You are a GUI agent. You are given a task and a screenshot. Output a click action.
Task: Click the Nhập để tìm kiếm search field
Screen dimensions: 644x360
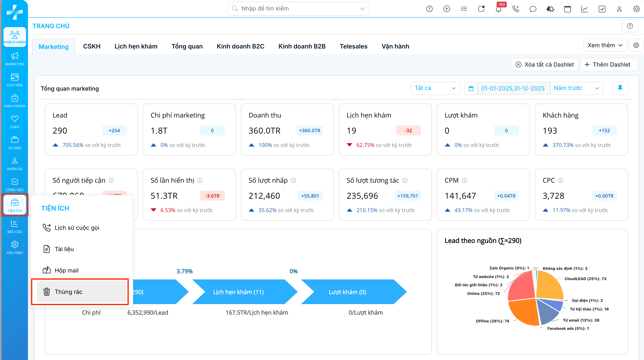click(x=298, y=9)
